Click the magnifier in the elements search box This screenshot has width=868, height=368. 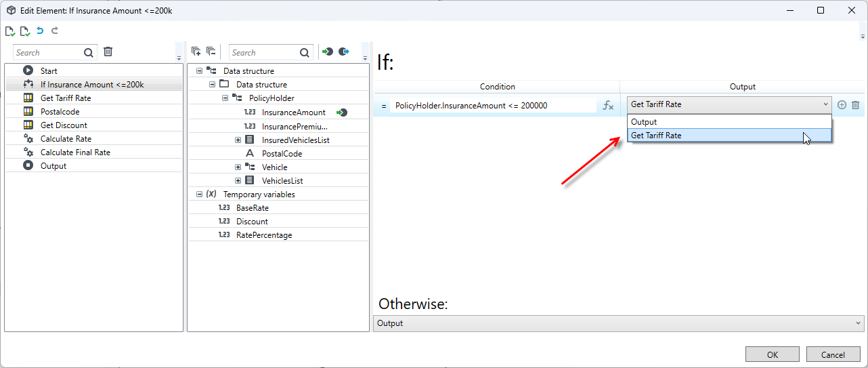click(89, 52)
